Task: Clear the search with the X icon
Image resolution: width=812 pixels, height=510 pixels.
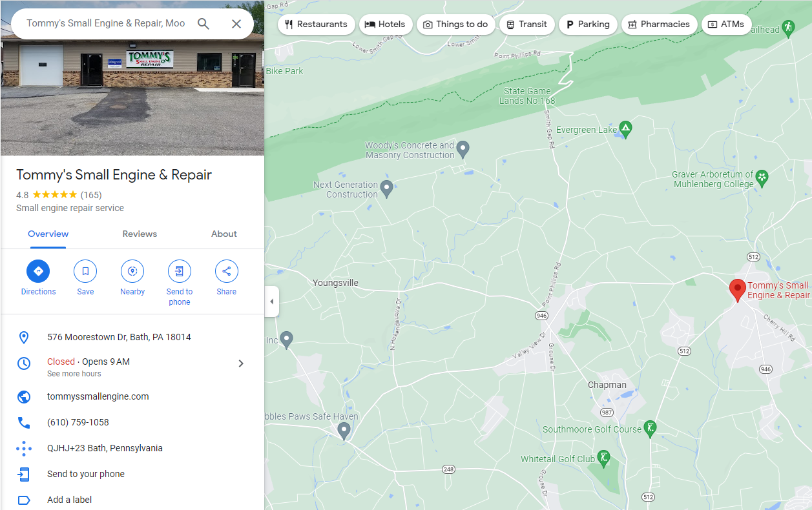Action: (x=236, y=24)
